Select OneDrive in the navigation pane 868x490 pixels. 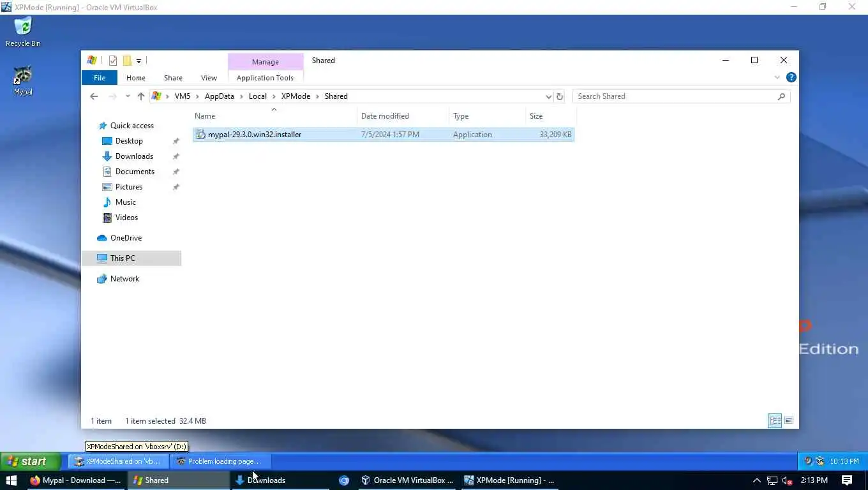126,238
